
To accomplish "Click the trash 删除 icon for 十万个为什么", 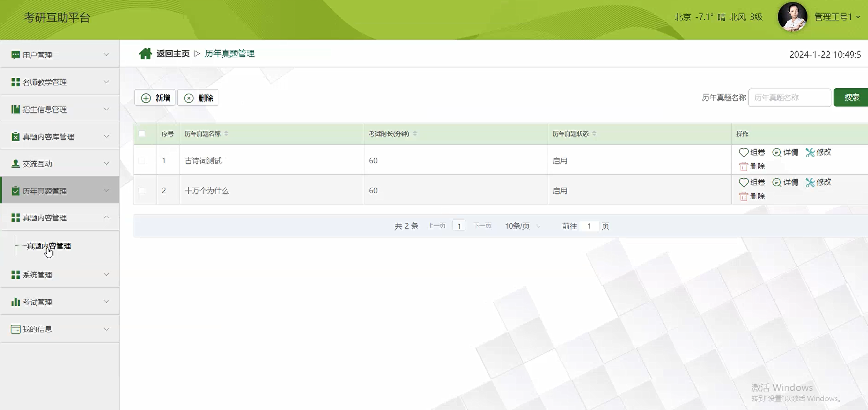I will [x=743, y=196].
